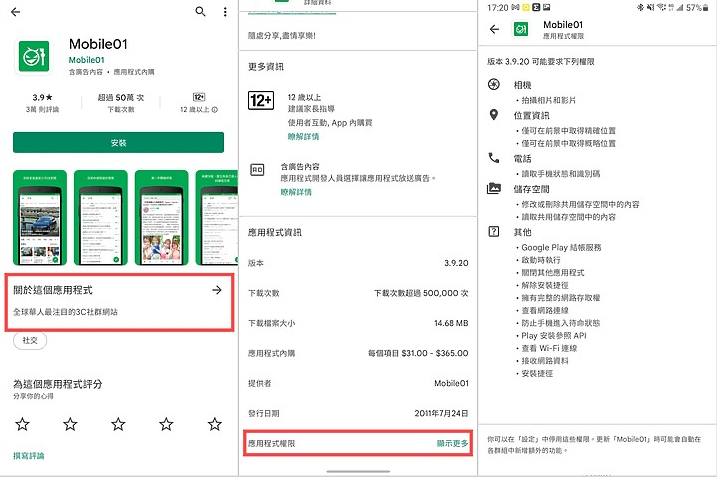717x477 pixels.
Task: Click 顯示更多 next to 應用程式權限
Action: click(452, 443)
